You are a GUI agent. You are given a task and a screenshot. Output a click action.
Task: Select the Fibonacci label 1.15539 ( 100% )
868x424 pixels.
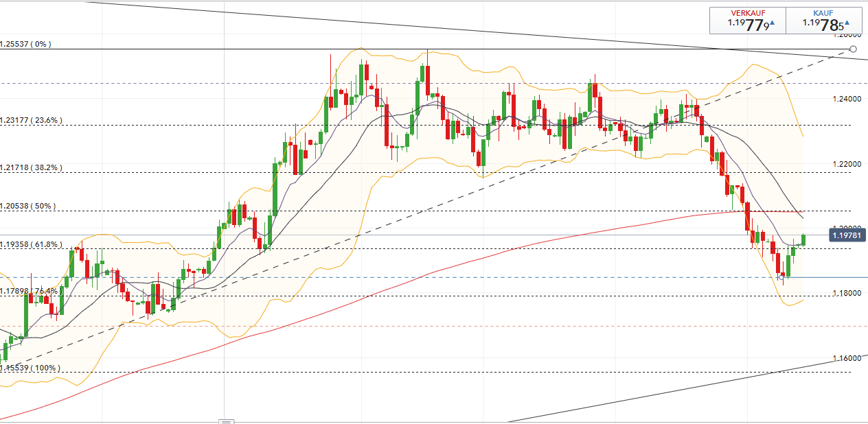30,368
